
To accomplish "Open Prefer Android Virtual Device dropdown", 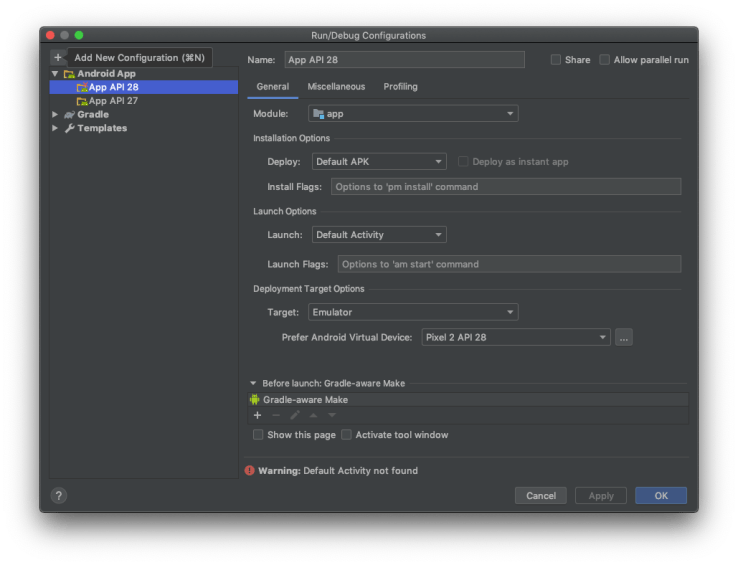I will 516,337.
